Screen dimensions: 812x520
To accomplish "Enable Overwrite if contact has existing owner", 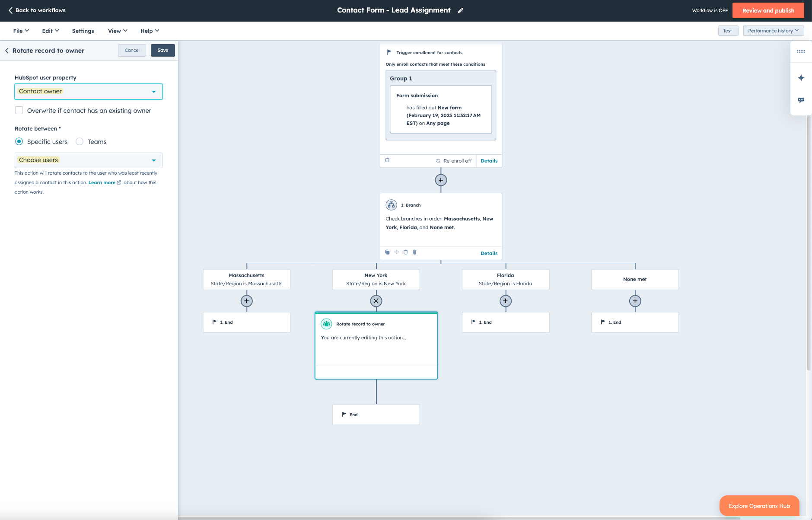I will pyautogui.click(x=19, y=110).
